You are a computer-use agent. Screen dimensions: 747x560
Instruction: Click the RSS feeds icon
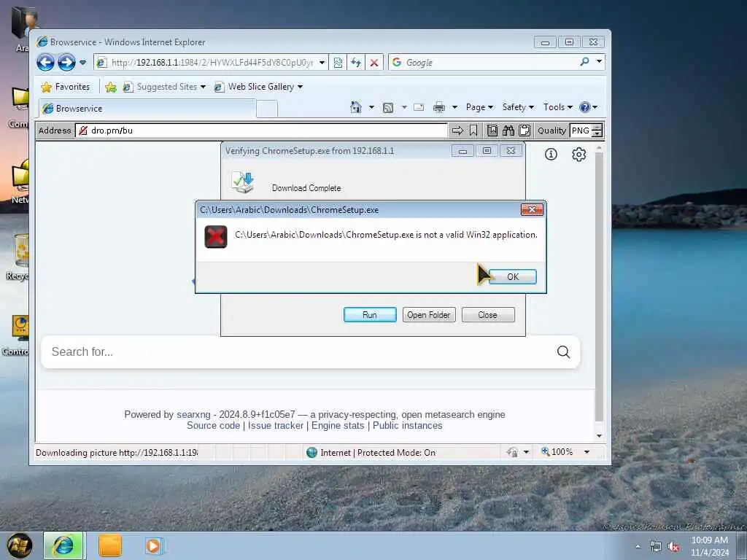pos(388,108)
